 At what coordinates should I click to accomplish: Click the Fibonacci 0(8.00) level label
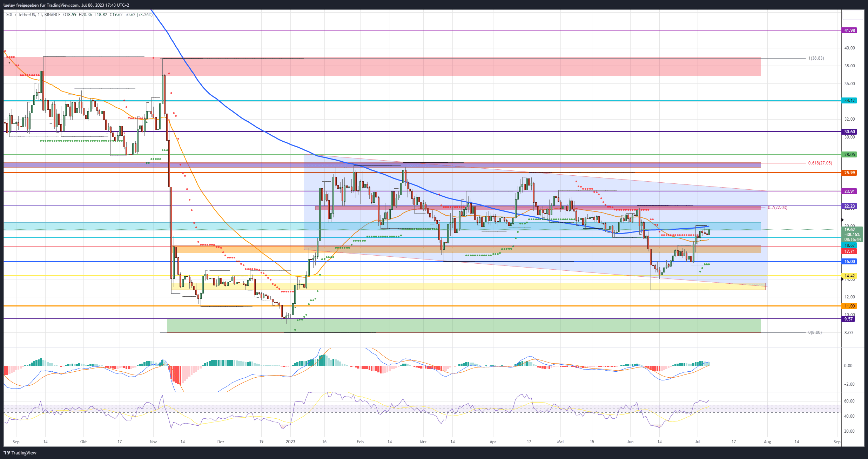(815, 332)
